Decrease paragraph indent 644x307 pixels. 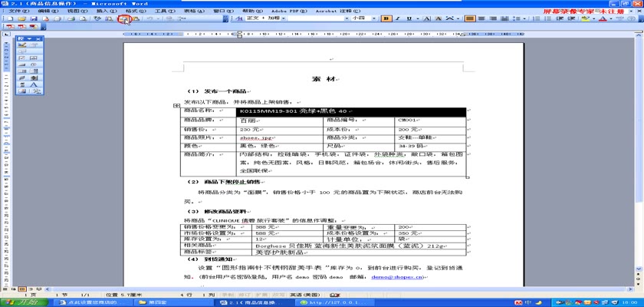(x=560, y=18)
